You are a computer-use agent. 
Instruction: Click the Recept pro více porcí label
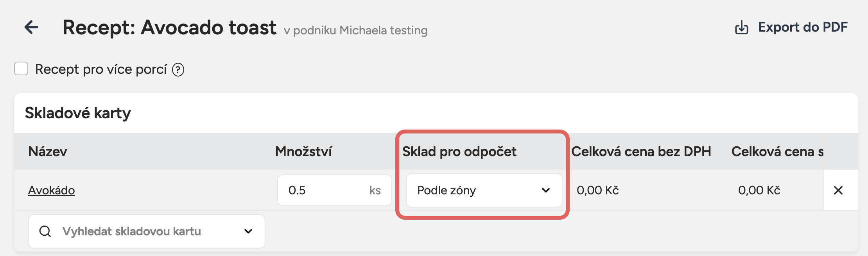pos(101,69)
